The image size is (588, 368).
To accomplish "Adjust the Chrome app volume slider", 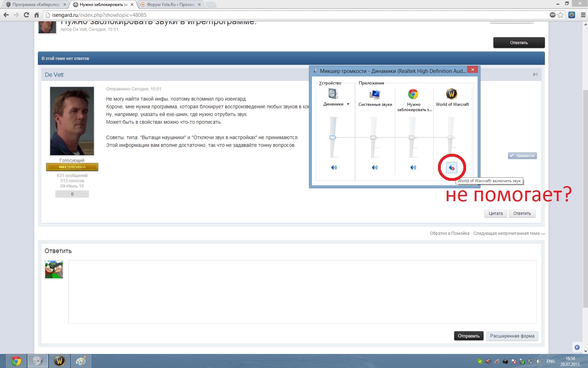I will click(412, 137).
